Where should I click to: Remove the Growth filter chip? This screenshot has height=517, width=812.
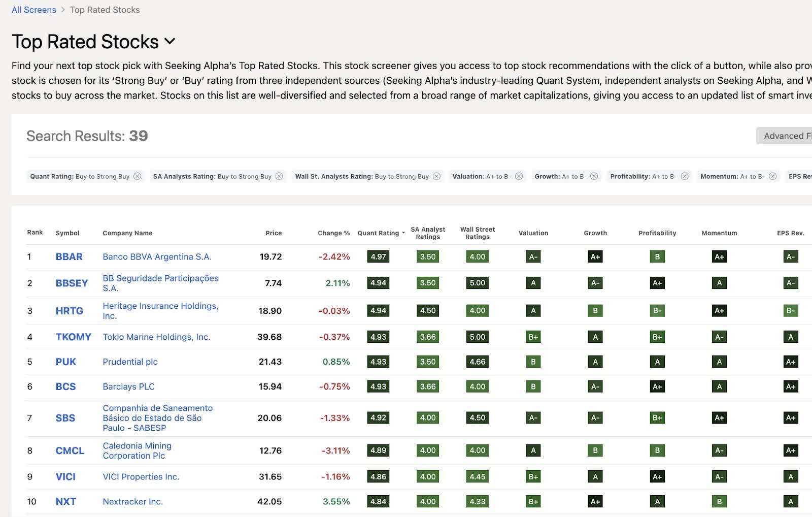tap(594, 176)
